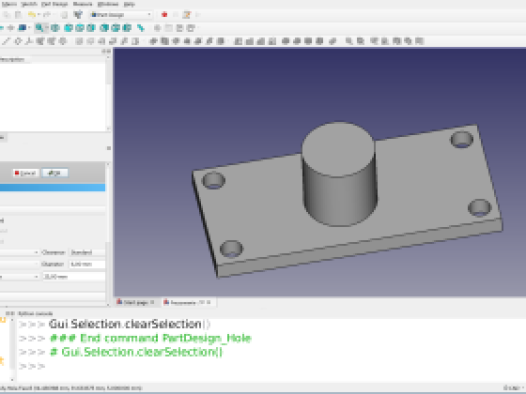
Task: Click the Fillet tool icon
Action: pos(286,41)
